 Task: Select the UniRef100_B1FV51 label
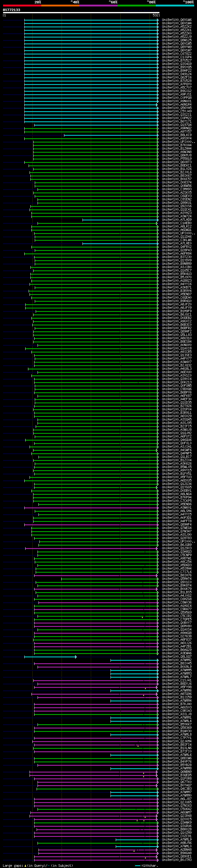(x=176, y=474)
